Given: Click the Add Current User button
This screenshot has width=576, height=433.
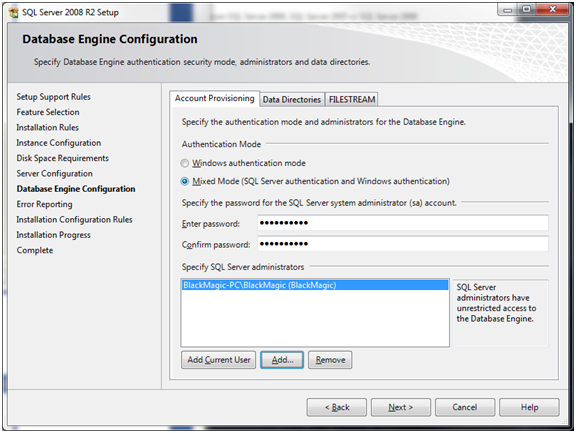Looking at the screenshot, I should (219, 360).
